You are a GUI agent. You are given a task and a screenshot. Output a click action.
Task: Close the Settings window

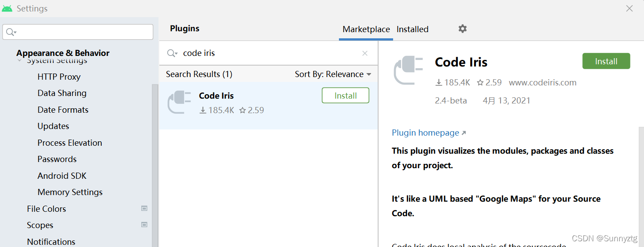click(629, 8)
